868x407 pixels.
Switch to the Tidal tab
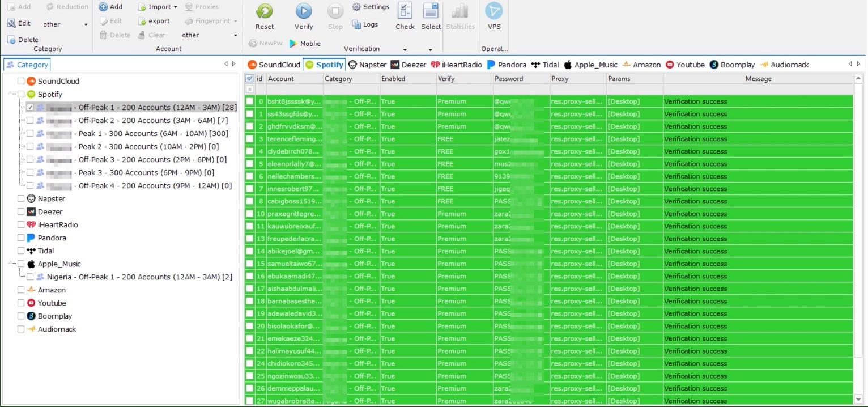(x=545, y=65)
